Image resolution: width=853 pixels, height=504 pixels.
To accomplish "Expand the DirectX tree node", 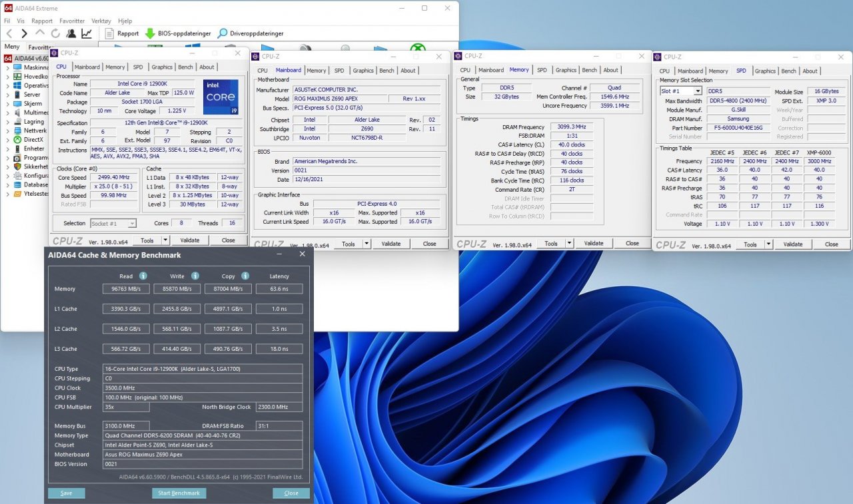I will click(x=7, y=140).
